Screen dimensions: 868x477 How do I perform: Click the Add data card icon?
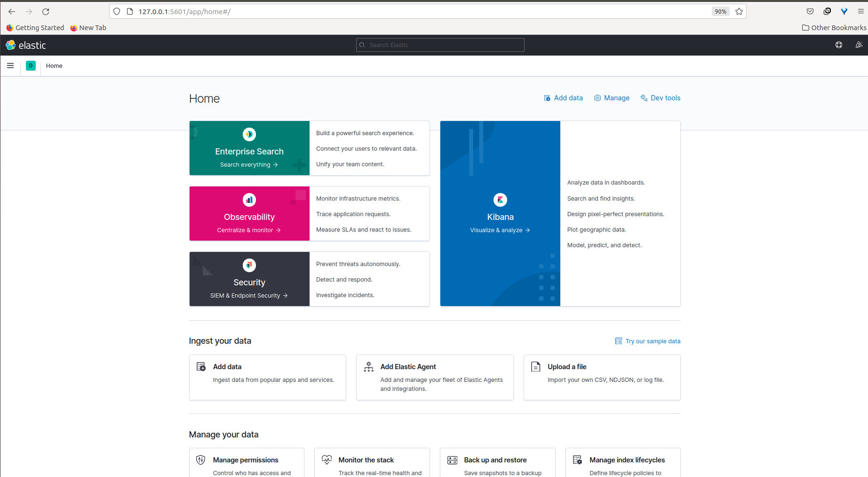click(201, 366)
